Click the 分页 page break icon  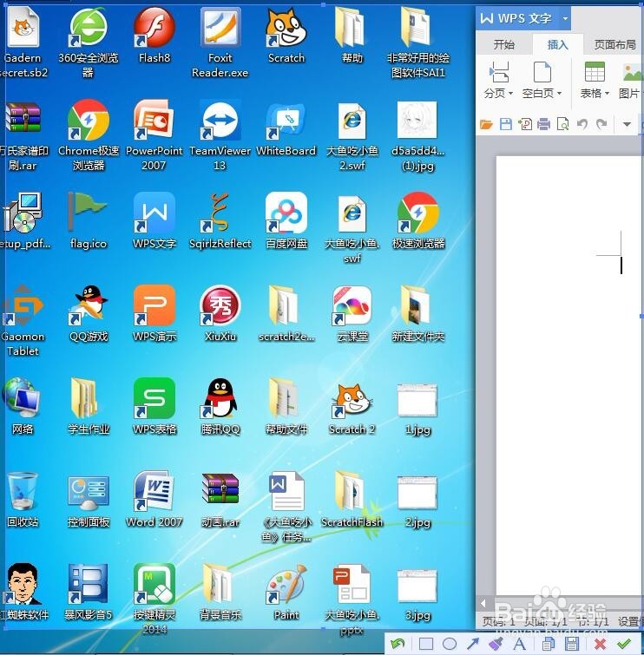click(x=498, y=72)
